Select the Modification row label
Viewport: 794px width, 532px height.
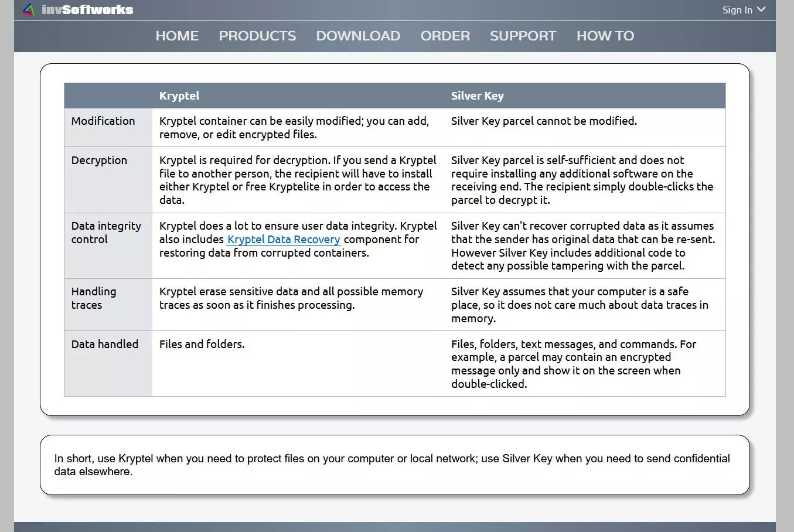(103, 121)
